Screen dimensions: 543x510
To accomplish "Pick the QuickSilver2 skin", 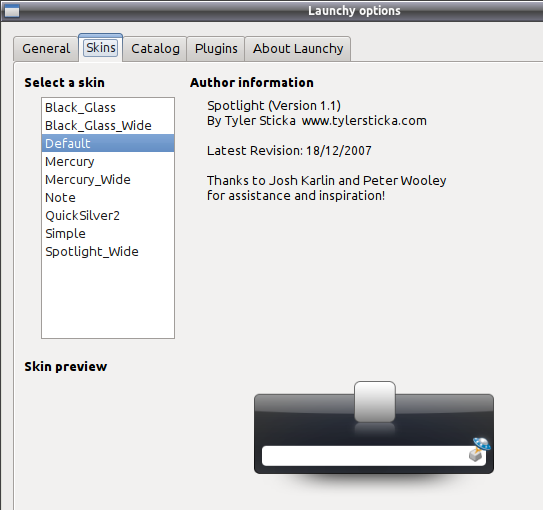I will (108, 215).
